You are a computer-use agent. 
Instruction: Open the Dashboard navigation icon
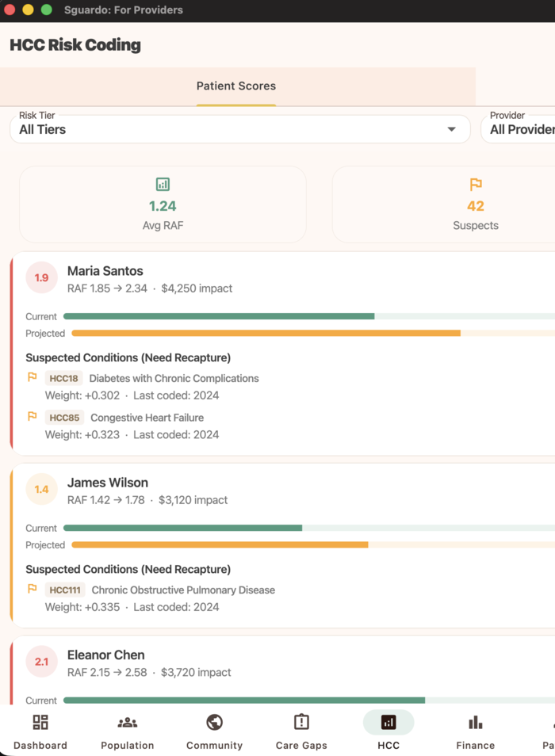coord(40,722)
